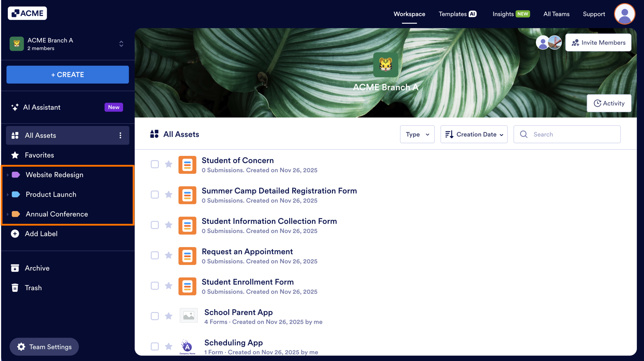This screenshot has width=644, height=361.
Task: Select the checkbox next to Student of Concern
Action: 154,164
